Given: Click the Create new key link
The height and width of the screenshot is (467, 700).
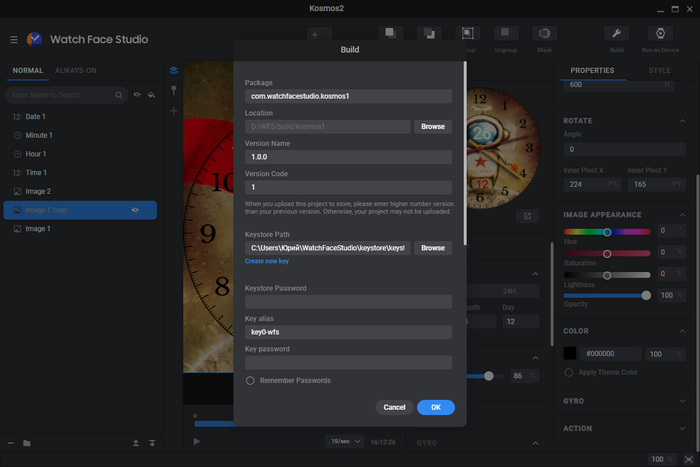Looking at the screenshot, I should click(x=265, y=261).
